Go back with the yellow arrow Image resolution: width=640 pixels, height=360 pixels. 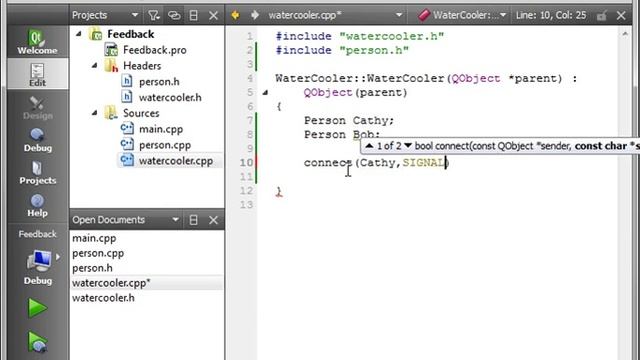[235, 16]
